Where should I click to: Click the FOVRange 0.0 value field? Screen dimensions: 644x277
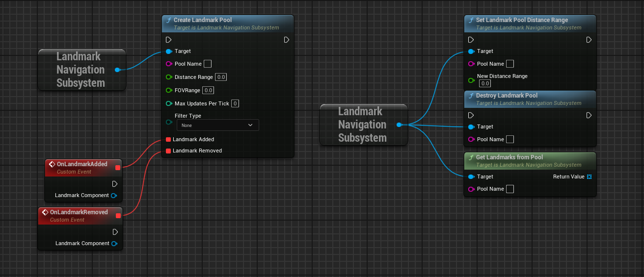(209, 90)
